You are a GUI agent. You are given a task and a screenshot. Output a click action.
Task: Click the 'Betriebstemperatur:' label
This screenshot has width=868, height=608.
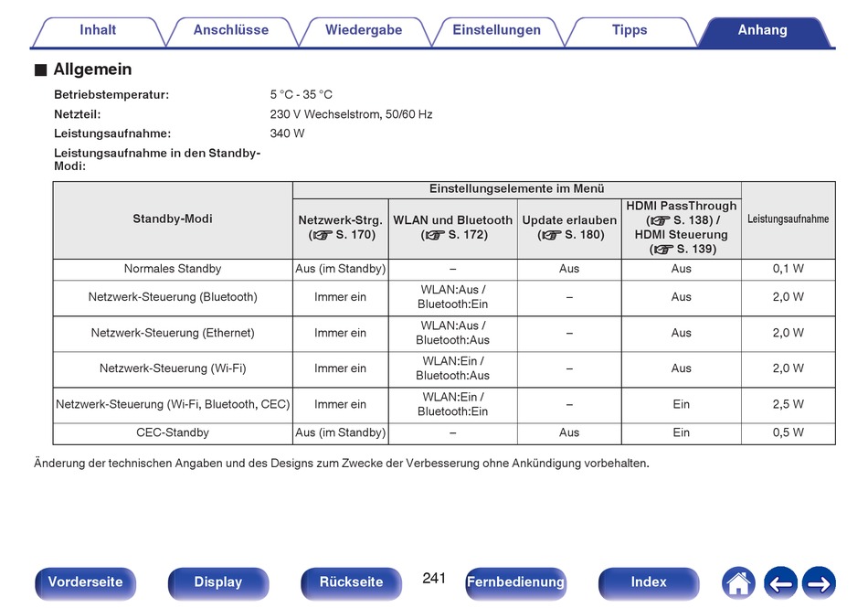tap(111, 95)
